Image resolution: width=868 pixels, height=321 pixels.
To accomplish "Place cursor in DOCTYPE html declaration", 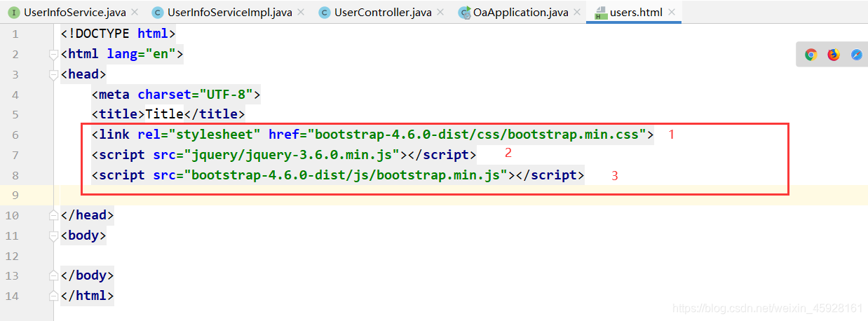I will pos(118,34).
